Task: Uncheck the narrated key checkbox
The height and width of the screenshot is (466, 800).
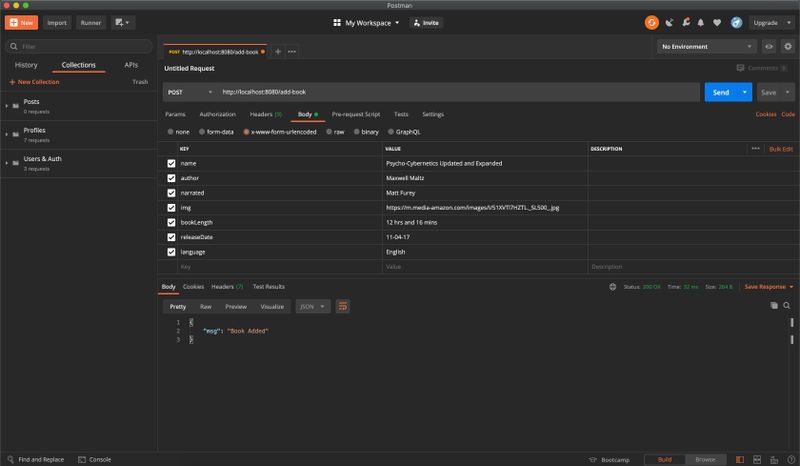Action: pos(171,193)
